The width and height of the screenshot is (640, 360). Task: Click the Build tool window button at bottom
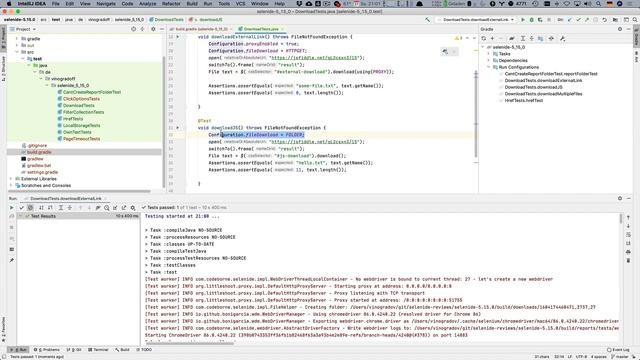click(122, 350)
